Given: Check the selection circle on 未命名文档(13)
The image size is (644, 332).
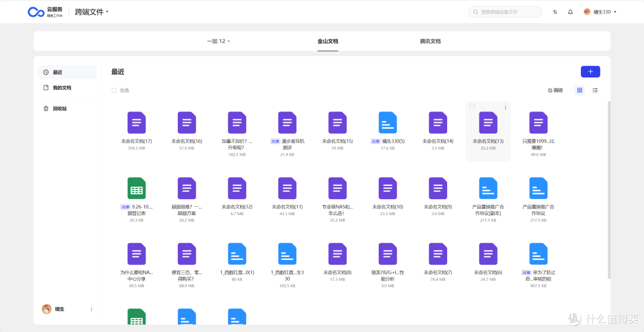Looking at the screenshot, I should 472,106.
